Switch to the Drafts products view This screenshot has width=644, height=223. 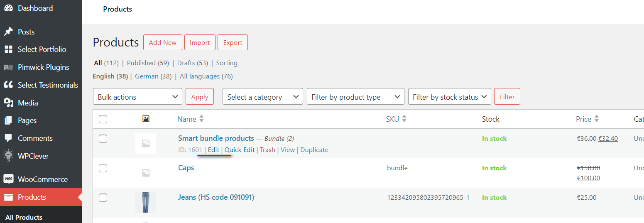pos(186,63)
